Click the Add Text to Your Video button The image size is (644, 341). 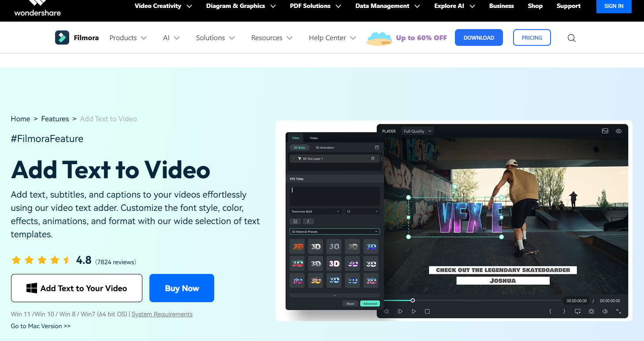tap(77, 288)
